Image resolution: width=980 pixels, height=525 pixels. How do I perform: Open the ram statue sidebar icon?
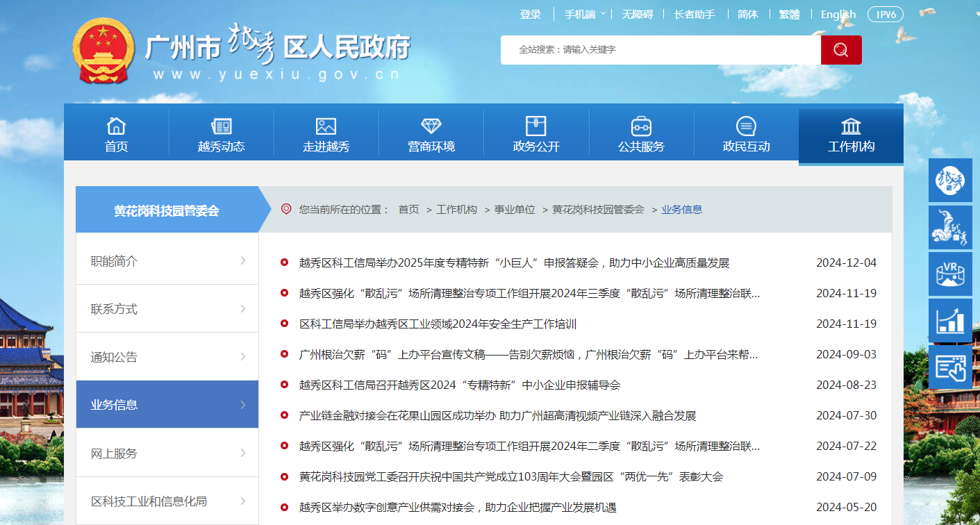[950, 227]
